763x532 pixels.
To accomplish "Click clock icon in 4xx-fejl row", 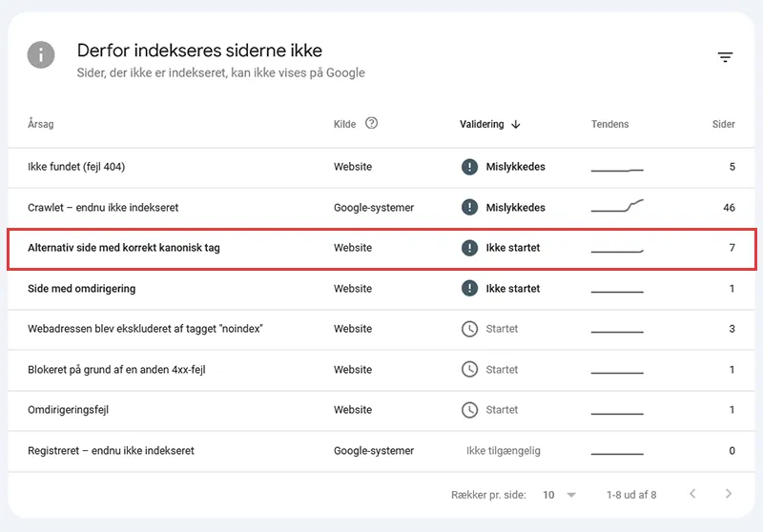I will click(469, 370).
